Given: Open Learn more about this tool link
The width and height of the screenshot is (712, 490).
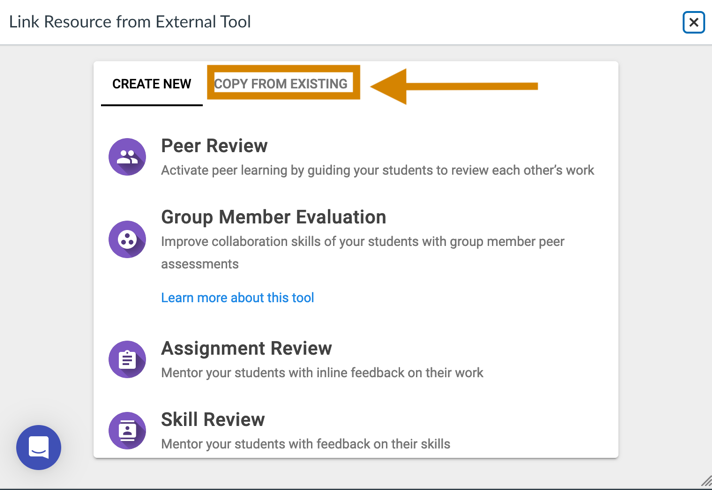Looking at the screenshot, I should tap(237, 297).
